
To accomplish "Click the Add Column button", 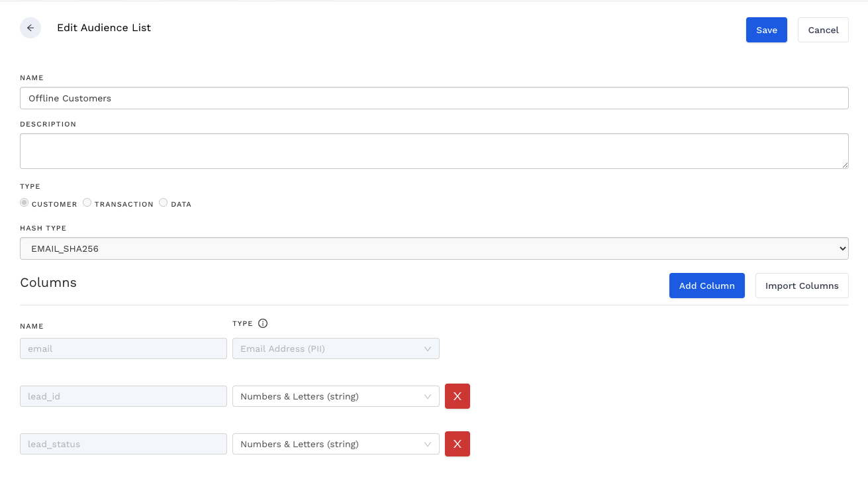I will pos(706,286).
